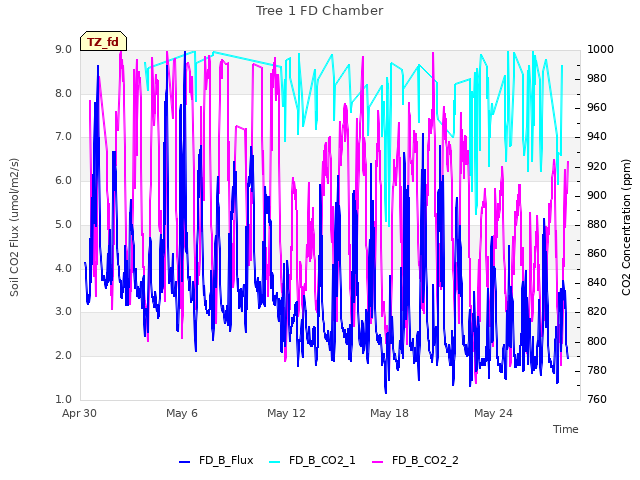
Task: Click the May 12 date tick label
Action: pos(286,413)
